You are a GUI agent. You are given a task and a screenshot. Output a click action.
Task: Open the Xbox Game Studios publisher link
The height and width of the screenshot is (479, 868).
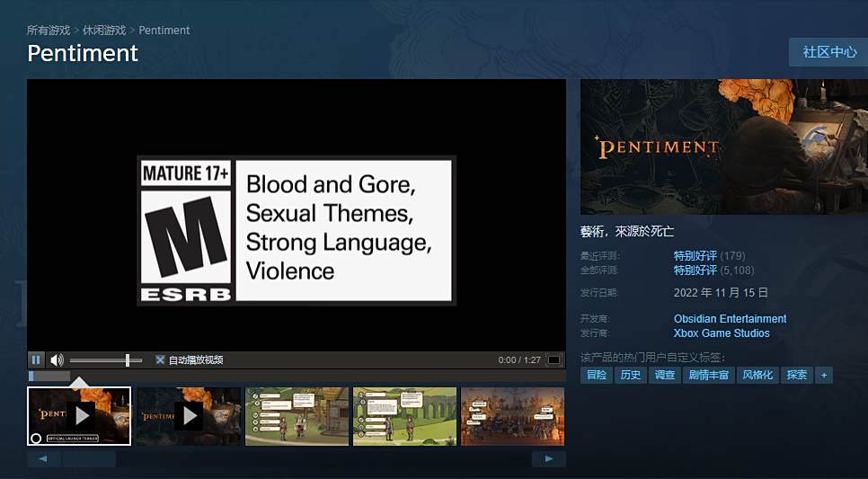722,333
